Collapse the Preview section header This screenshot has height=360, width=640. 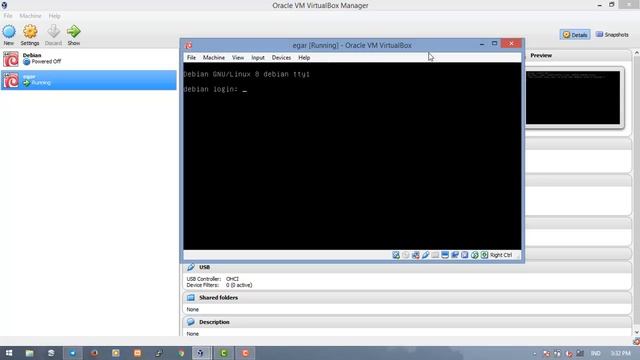[x=578, y=56]
